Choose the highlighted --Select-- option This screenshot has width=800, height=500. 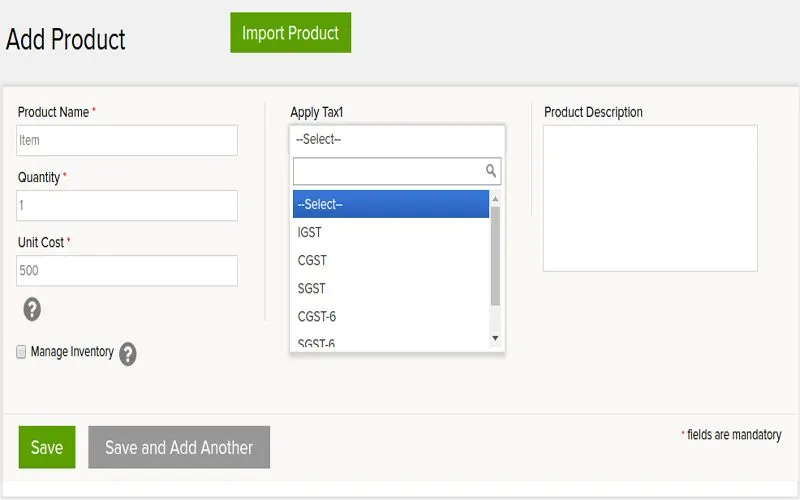391,204
